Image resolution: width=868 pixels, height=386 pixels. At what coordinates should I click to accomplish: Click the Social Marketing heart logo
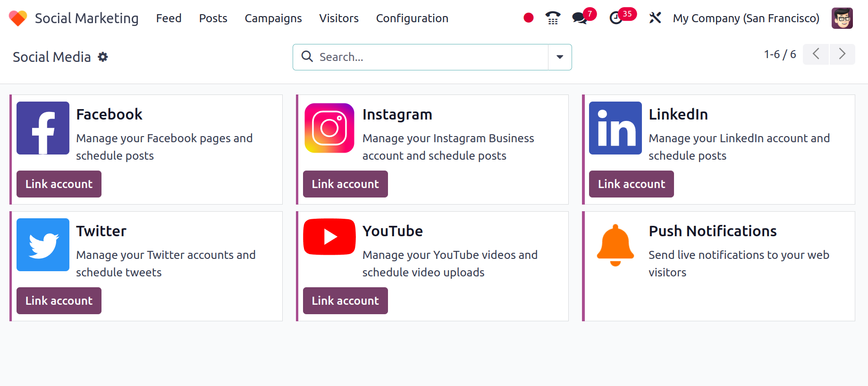(18, 18)
